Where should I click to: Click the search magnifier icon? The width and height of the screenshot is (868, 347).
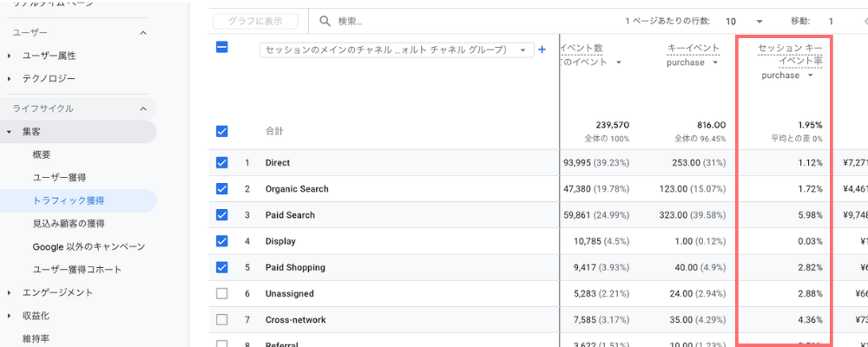coord(325,22)
